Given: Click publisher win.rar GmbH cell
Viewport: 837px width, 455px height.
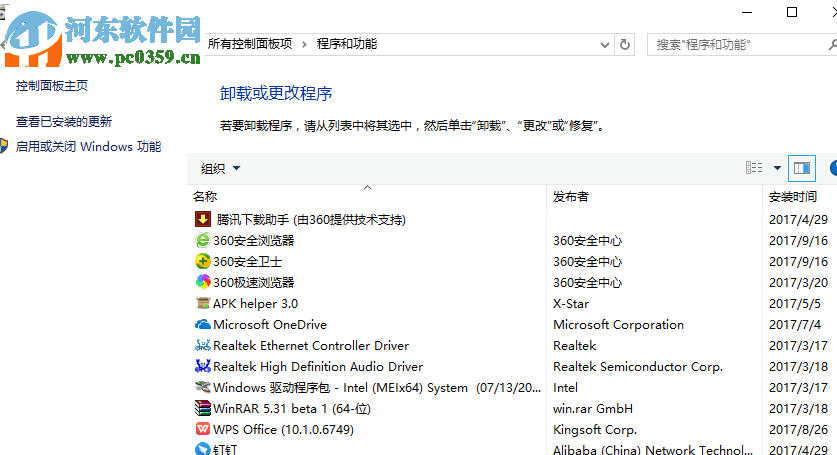Looking at the screenshot, I should 593,409.
